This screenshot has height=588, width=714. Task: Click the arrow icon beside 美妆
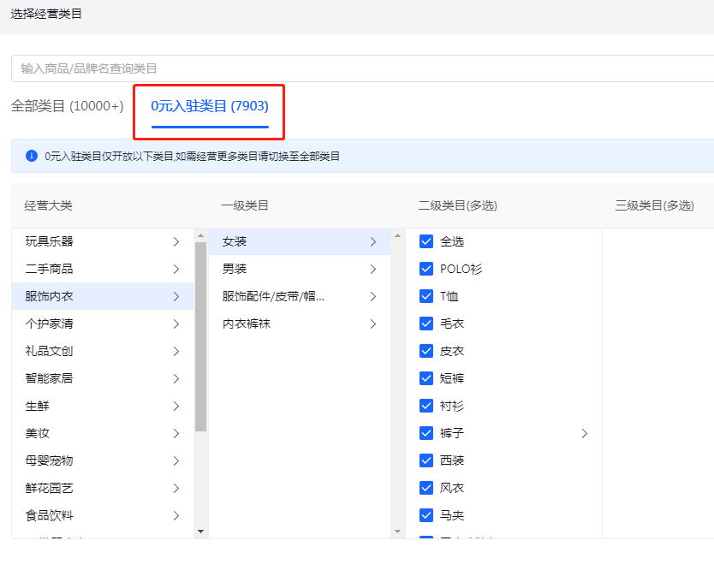tap(176, 434)
